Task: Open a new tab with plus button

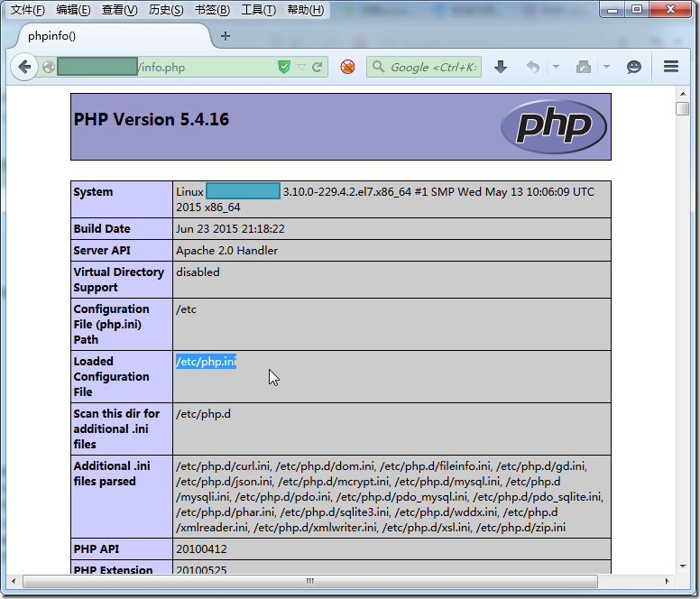Action: 226,36
